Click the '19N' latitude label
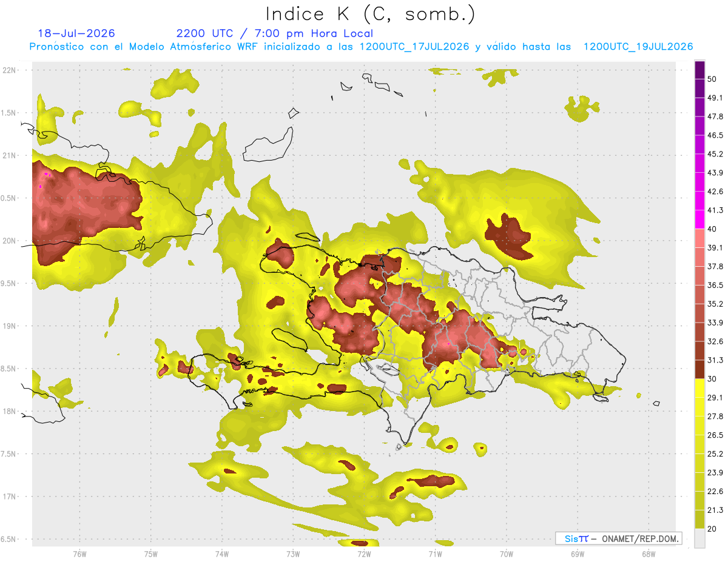The height and width of the screenshot is (562, 728). click(10, 326)
